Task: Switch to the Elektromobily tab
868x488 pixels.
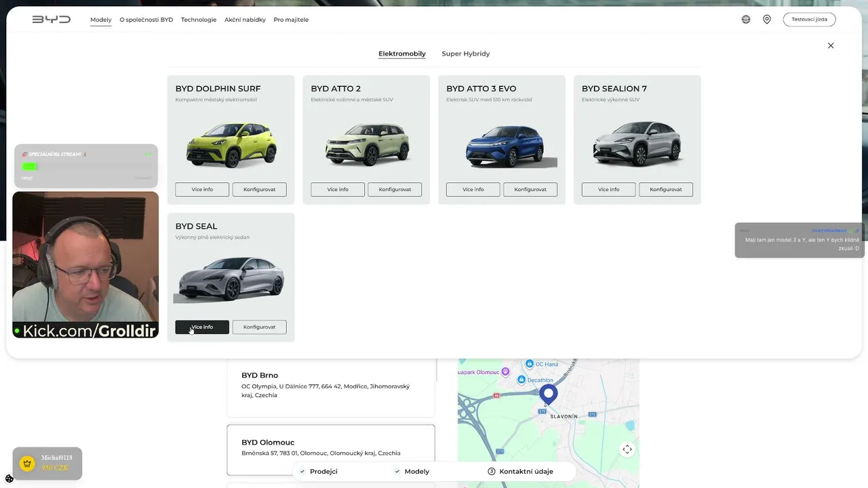Action: [402, 54]
